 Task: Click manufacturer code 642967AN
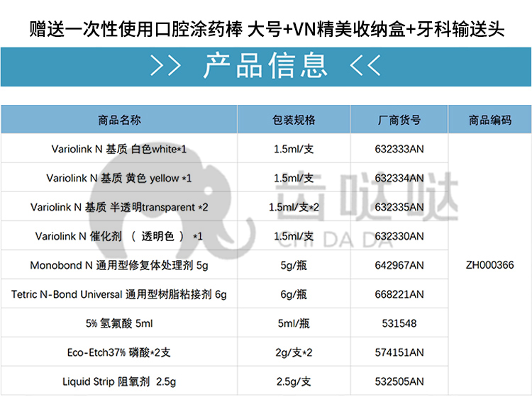[399, 265]
